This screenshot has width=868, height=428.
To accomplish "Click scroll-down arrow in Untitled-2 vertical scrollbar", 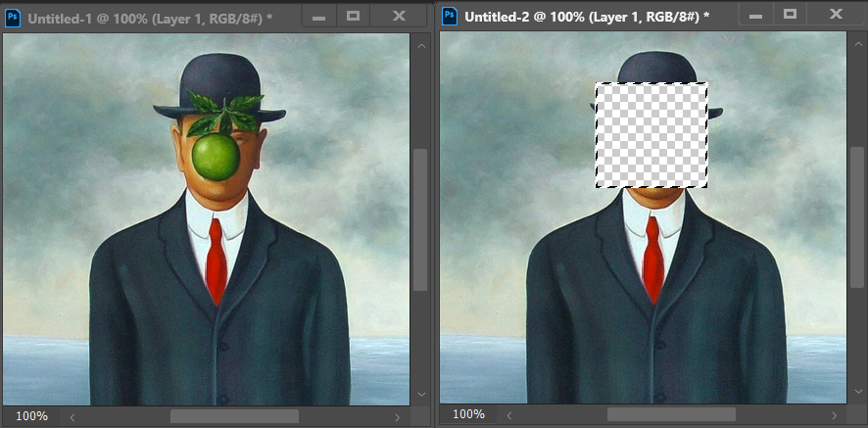I will click(x=858, y=393).
